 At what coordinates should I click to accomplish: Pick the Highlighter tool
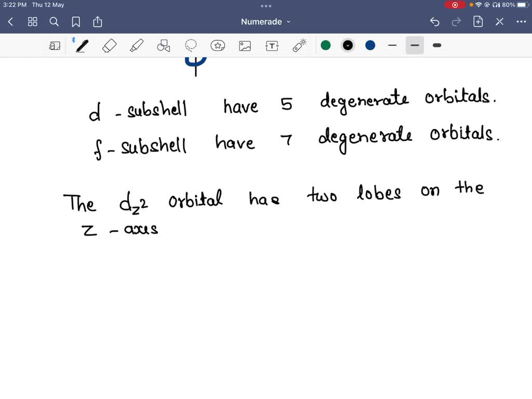pyautogui.click(x=136, y=45)
